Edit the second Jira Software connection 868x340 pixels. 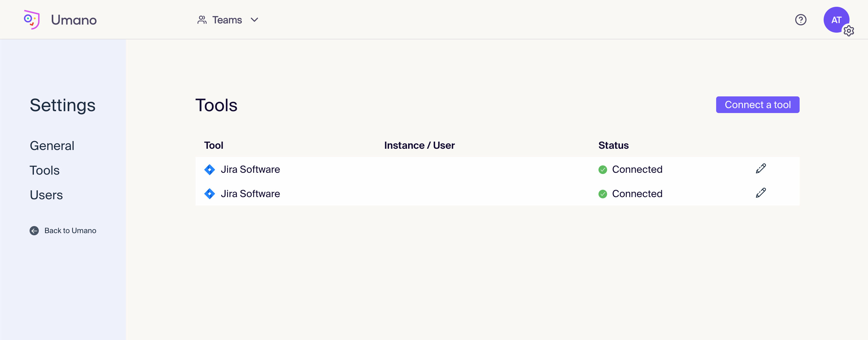[761, 193]
